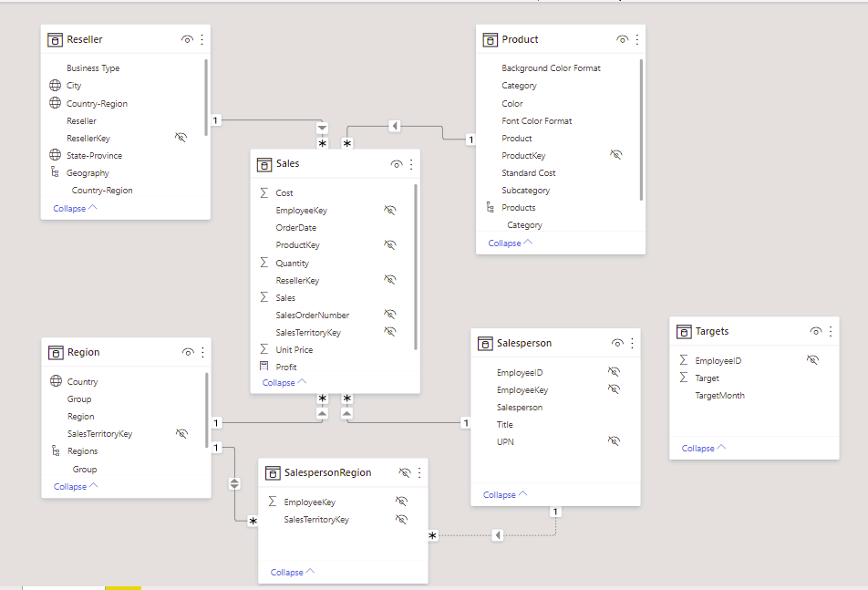Collapse the Salesperson table

[x=505, y=495]
